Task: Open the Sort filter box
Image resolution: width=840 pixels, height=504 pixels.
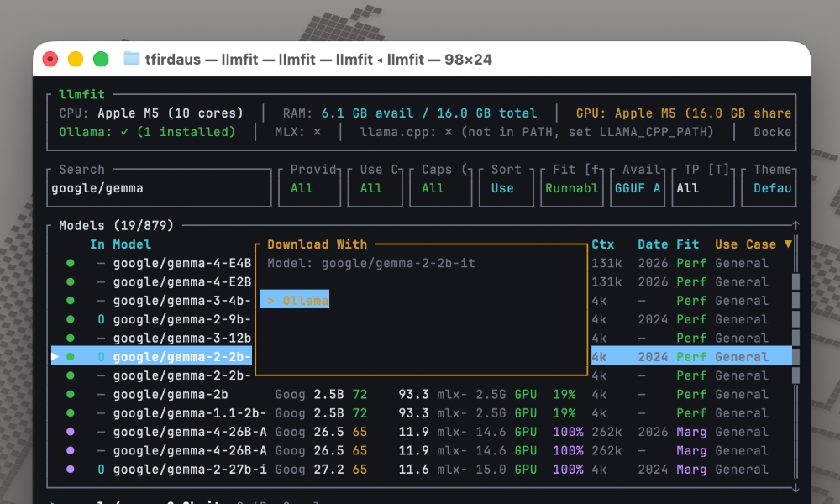Action: tap(502, 187)
